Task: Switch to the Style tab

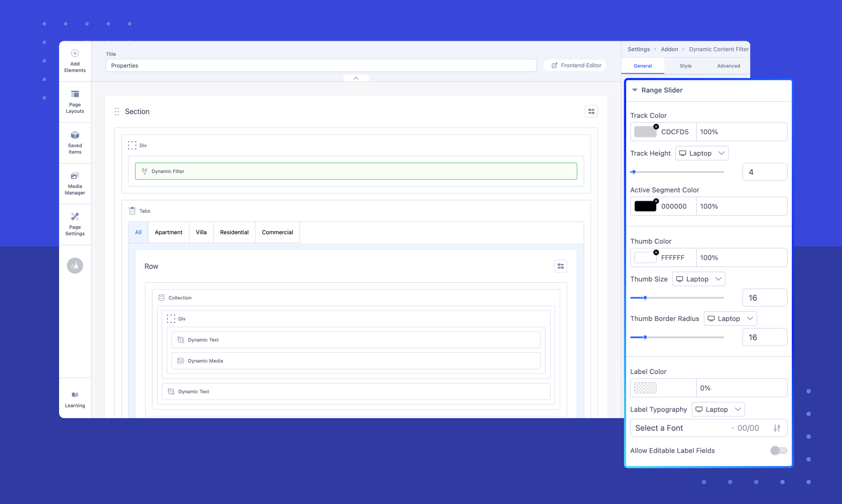Action: point(685,66)
